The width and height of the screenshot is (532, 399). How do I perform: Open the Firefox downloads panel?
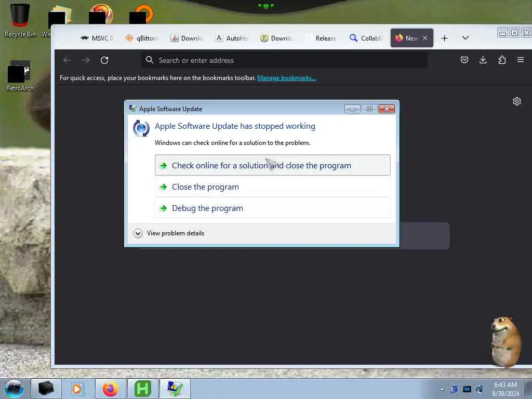pyautogui.click(x=483, y=60)
